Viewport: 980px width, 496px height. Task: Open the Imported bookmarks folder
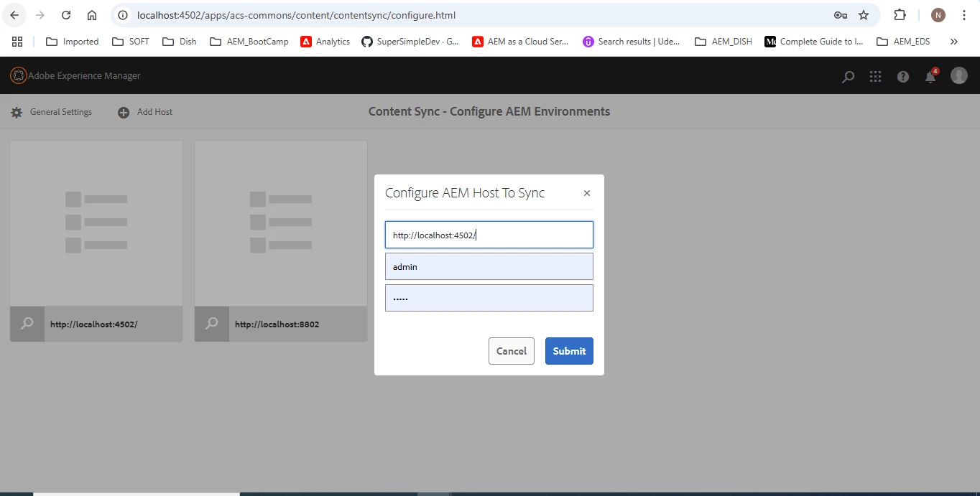tap(72, 42)
